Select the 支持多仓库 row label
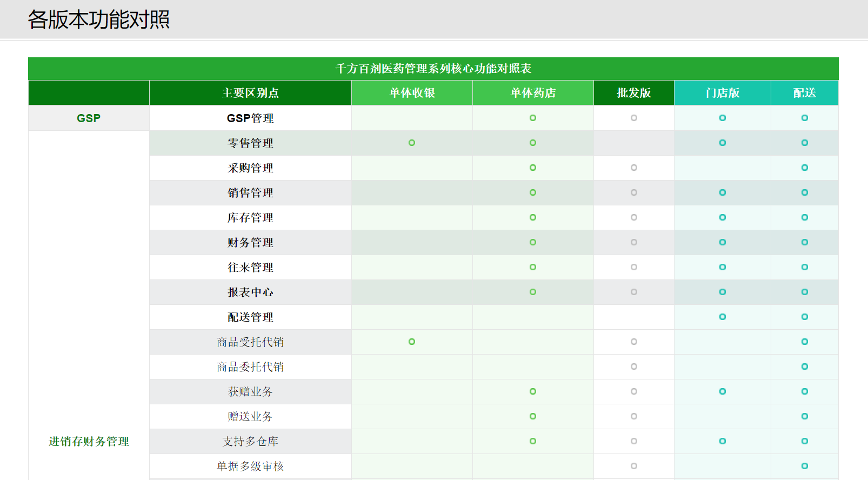This screenshot has width=868, height=480. click(250, 442)
